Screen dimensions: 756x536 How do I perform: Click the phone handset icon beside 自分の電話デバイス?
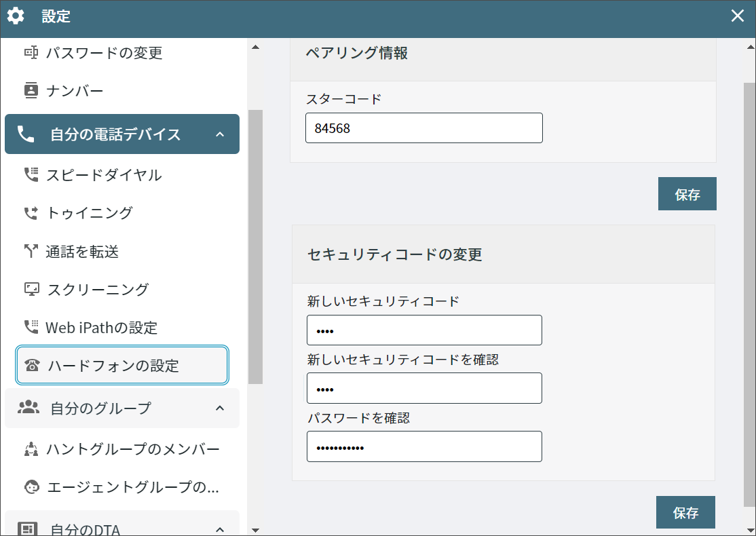coord(26,134)
